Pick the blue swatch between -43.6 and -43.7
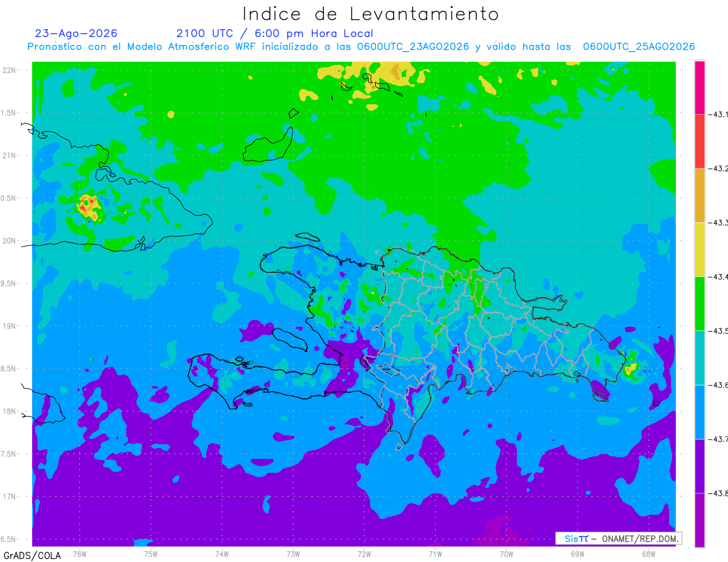 [x=699, y=412]
